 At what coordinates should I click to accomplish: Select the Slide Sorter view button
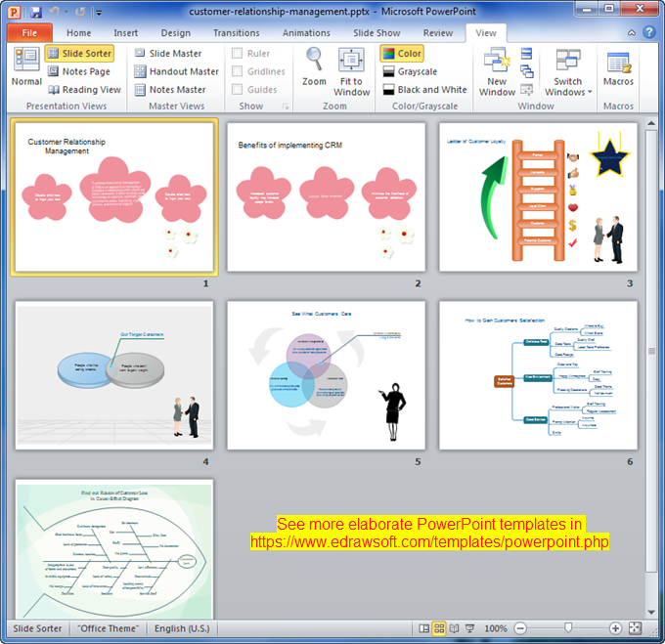pos(79,54)
